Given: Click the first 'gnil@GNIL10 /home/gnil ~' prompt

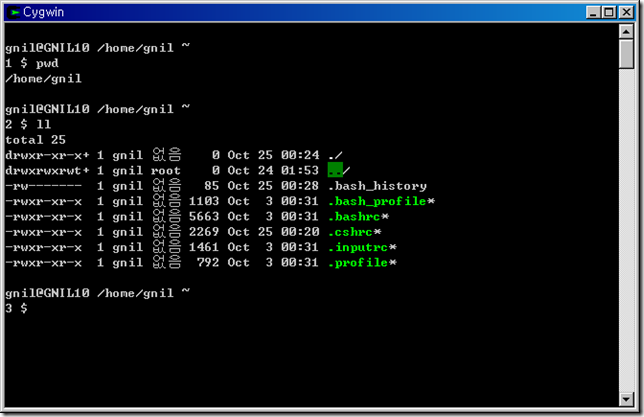Looking at the screenshot, I should point(97,48).
